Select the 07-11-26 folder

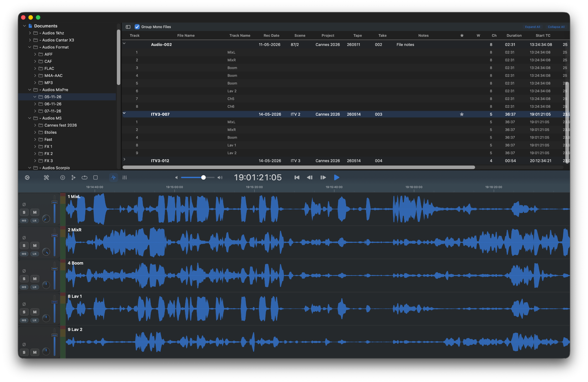tap(53, 111)
